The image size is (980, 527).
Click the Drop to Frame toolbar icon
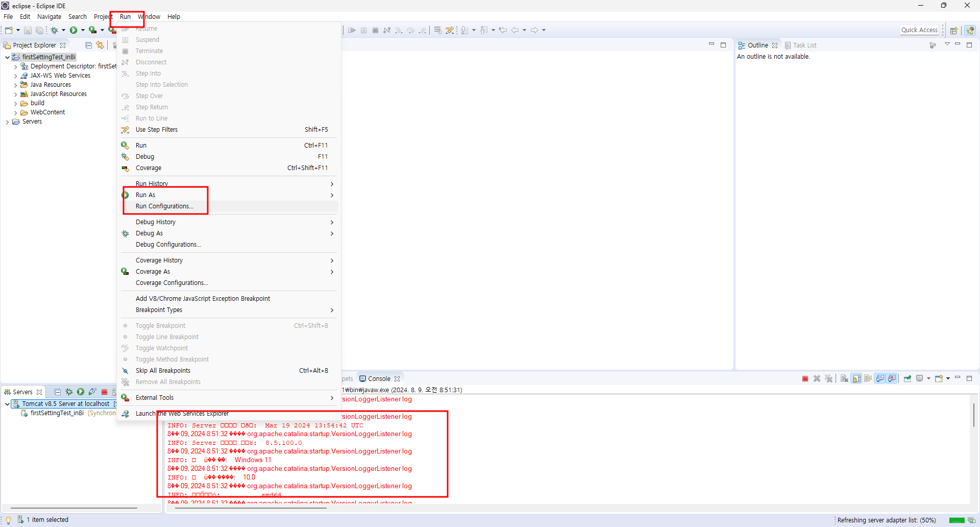point(438,31)
